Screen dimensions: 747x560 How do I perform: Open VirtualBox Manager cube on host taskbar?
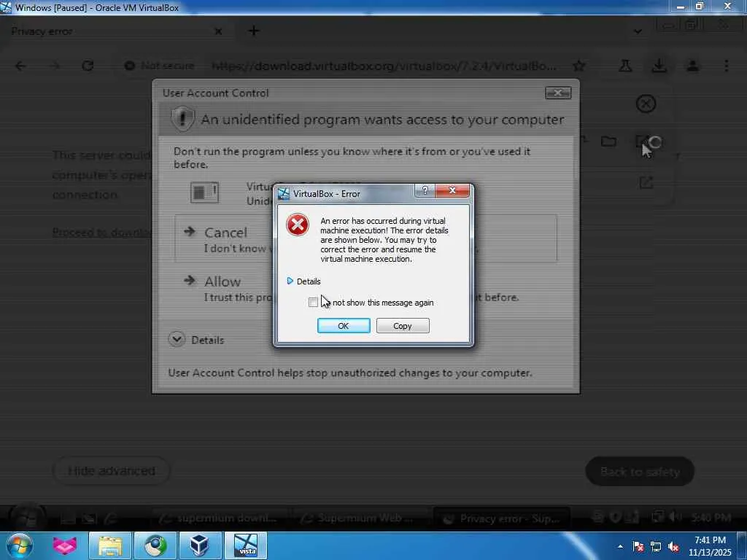(200, 545)
